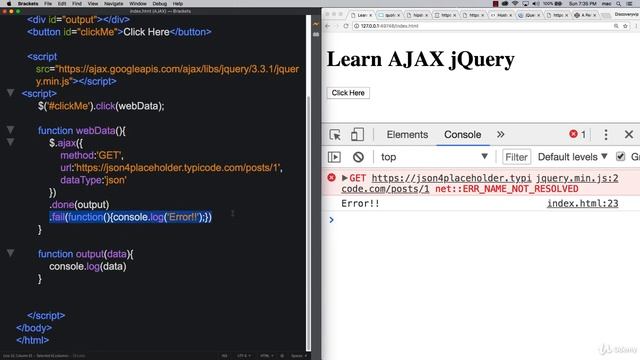Open the volume control in menu bar

click(x=536, y=3)
